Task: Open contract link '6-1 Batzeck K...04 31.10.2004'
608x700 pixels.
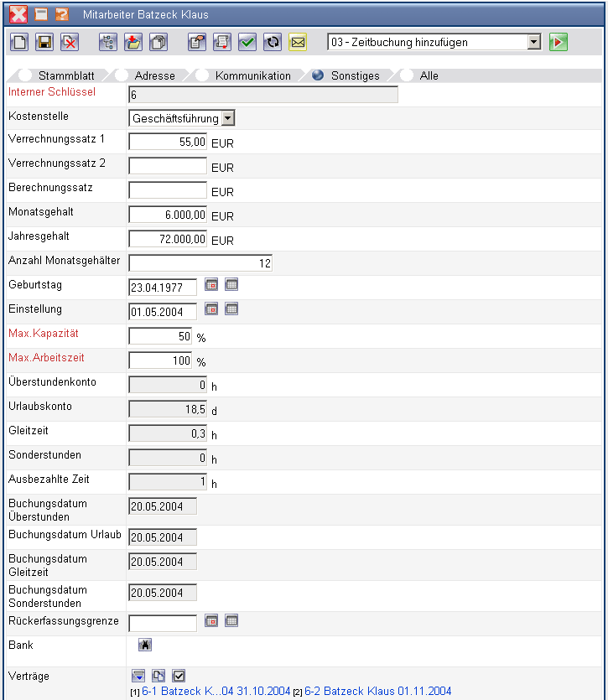Action: pyautogui.click(x=216, y=692)
